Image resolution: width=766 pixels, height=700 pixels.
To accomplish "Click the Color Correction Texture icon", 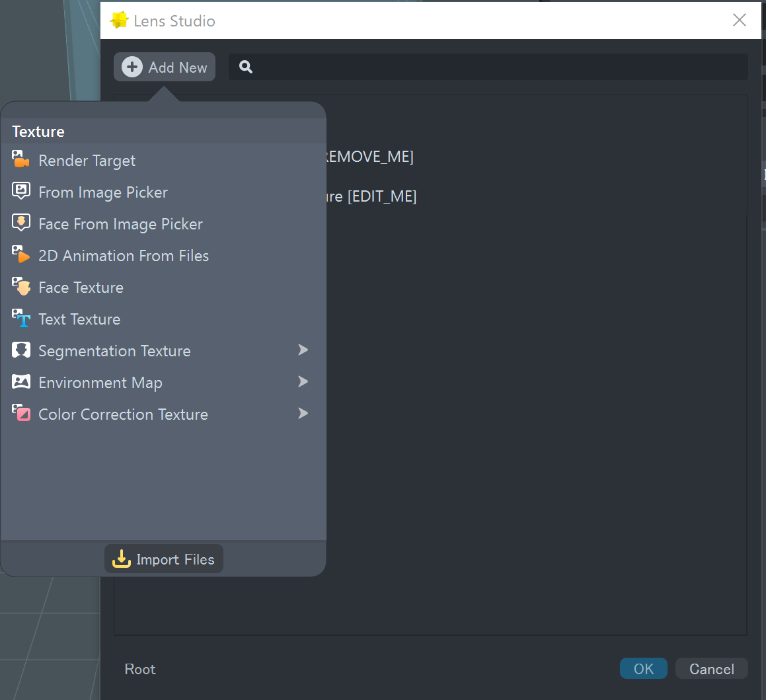I will click(x=20, y=413).
